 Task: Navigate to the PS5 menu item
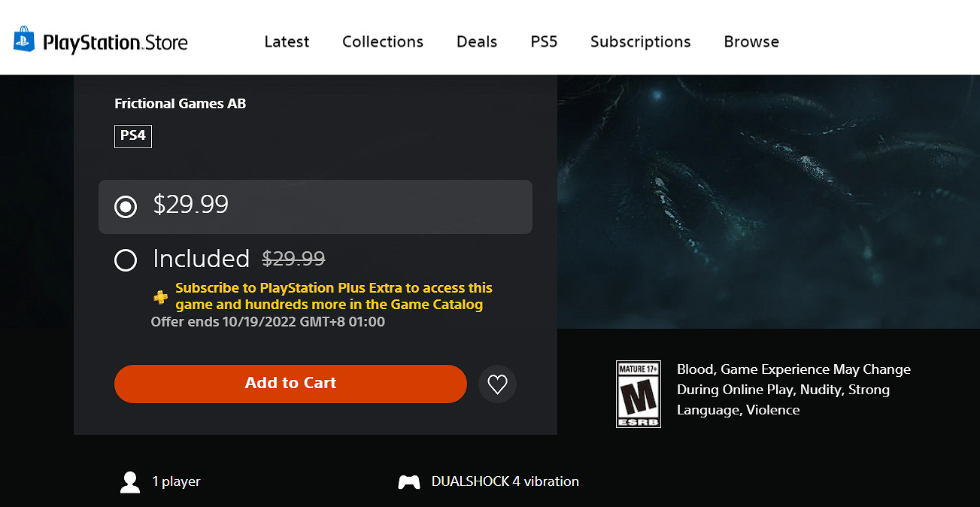[x=544, y=42]
